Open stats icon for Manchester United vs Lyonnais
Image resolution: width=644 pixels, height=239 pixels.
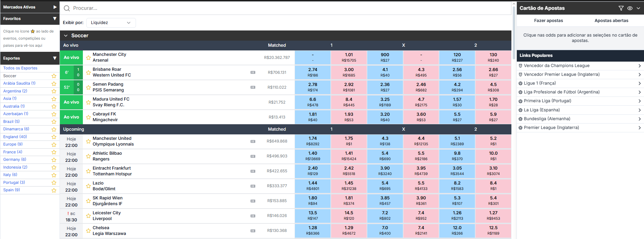(x=253, y=142)
